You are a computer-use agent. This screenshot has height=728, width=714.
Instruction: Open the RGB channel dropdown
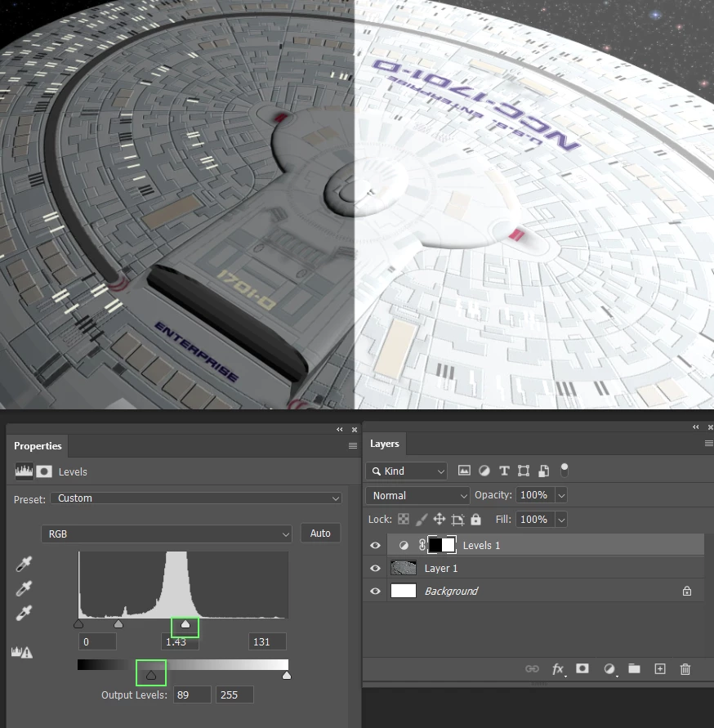click(167, 534)
